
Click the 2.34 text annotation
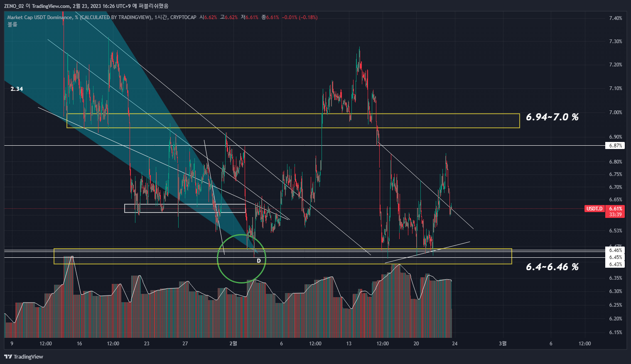17,89
